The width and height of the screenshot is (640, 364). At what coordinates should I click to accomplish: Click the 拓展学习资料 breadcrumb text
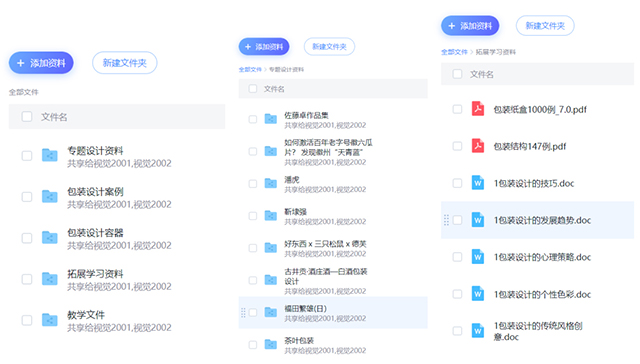click(x=496, y=52)
